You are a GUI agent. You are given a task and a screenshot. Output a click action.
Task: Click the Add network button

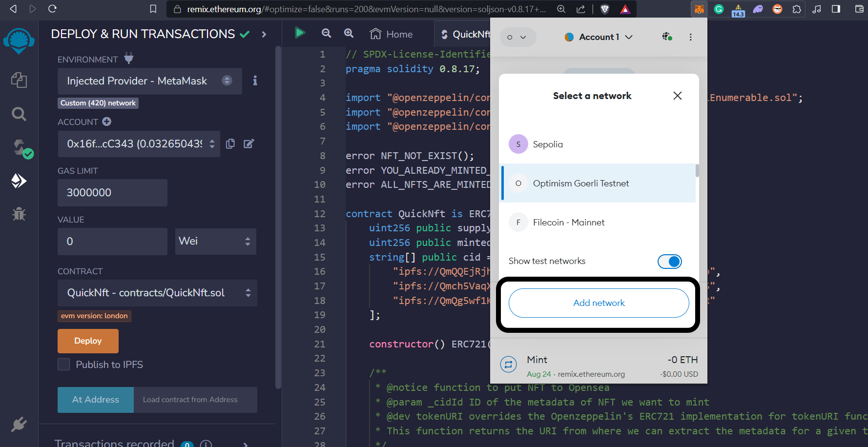coord(599,303)
